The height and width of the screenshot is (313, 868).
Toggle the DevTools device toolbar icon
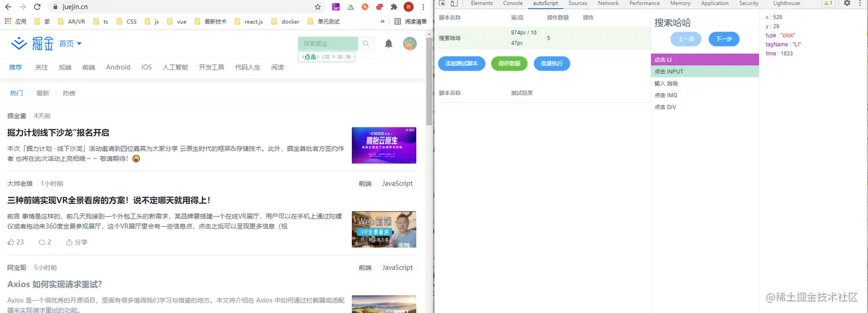click(454, 3)
